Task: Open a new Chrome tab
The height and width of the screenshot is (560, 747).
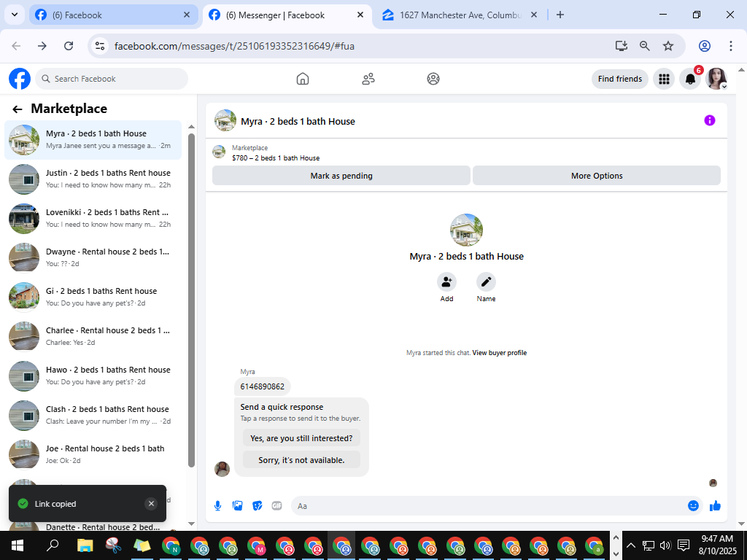Action: (x=560, y=15)
